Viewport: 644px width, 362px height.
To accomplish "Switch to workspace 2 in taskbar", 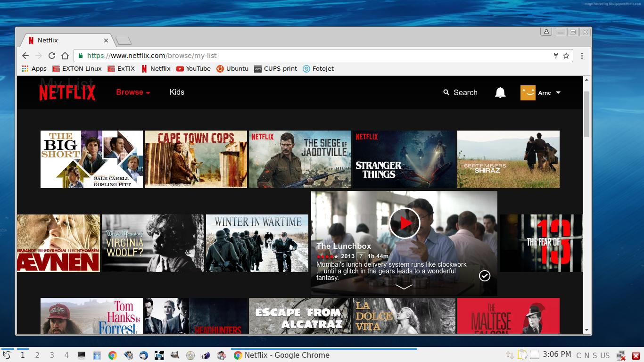I will [x=37, y=355].
